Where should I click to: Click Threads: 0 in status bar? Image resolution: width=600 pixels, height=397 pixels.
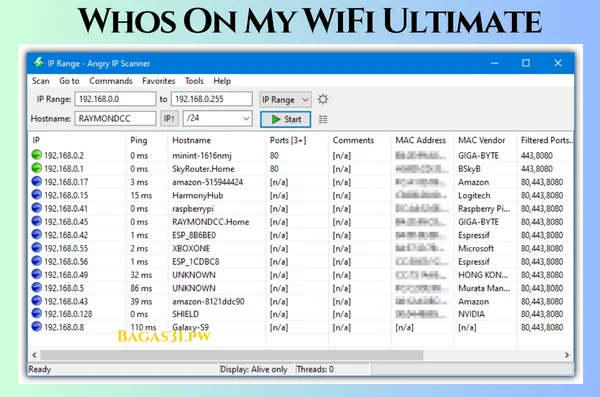pyautogui.click(x=315, y=369)
